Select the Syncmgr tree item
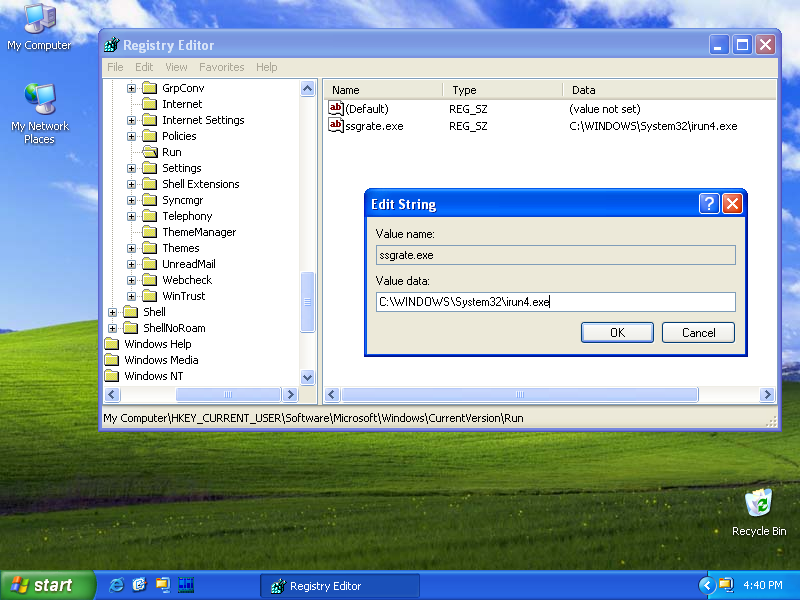This screenshot has height=600, width=800. [183, 200]
